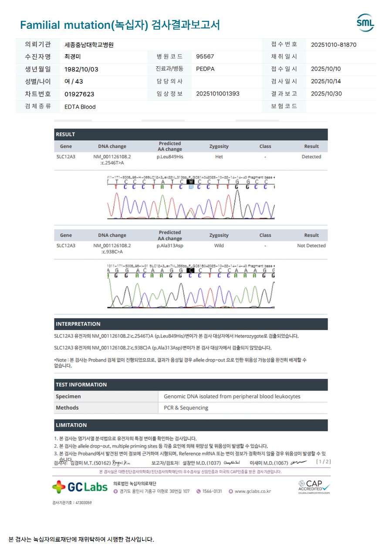392x554 pixels.
Task: Click the signature of 이새미 M.D.(1067)
Action: click(x=299, y=462)
